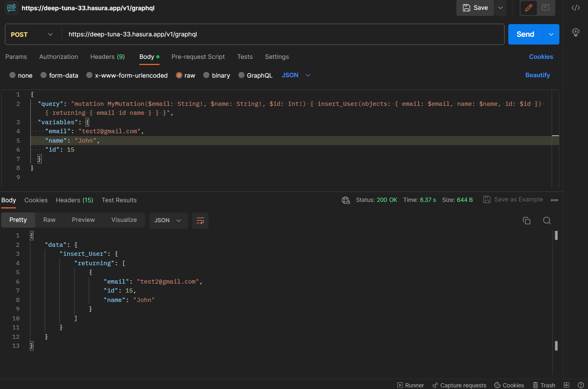
Task: Click the HTTP request type icon
Action: [11, 8]
